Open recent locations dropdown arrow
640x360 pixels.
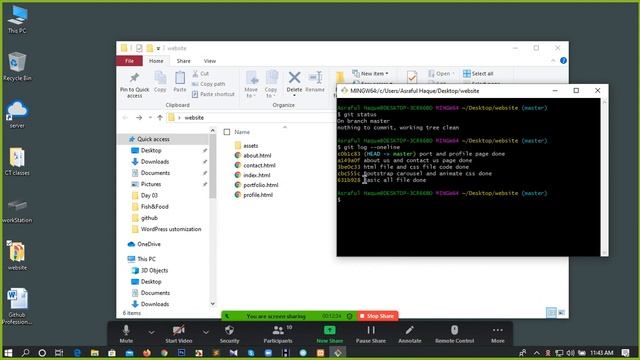pyautogui.click(x=150, y=118)
